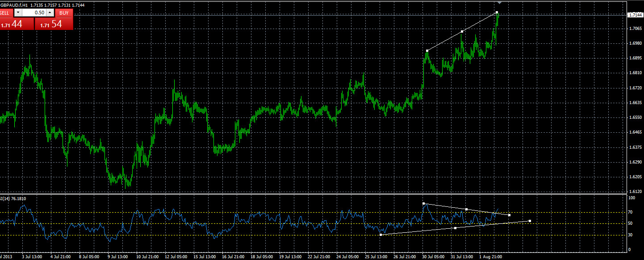644x260 pixels.
Task: Select the middle anchor point of price trendline
Action: 462,31
